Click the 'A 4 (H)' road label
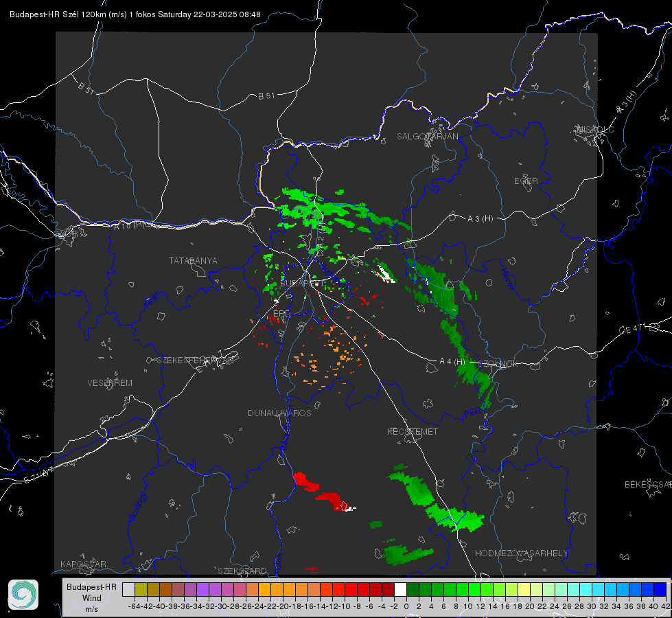The height and width of the screenshot is (618, 672). (x=452, y=362)
